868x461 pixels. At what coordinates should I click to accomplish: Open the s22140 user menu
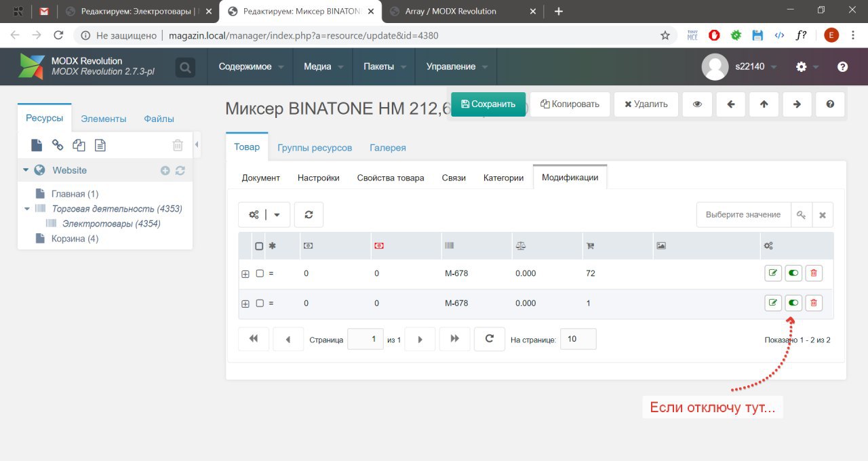755,66
